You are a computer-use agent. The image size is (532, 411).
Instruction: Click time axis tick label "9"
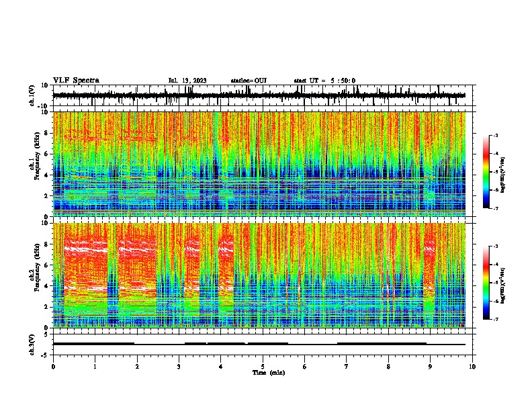click(430, 367)
